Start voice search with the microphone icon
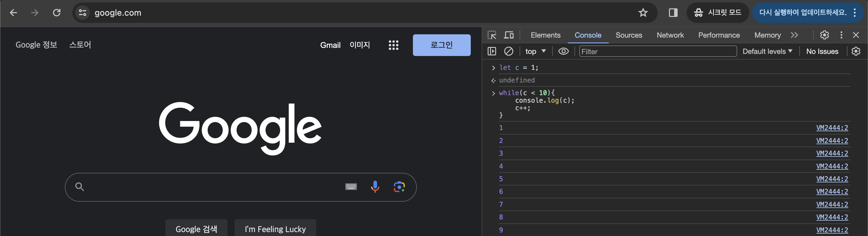 point(375,187)
